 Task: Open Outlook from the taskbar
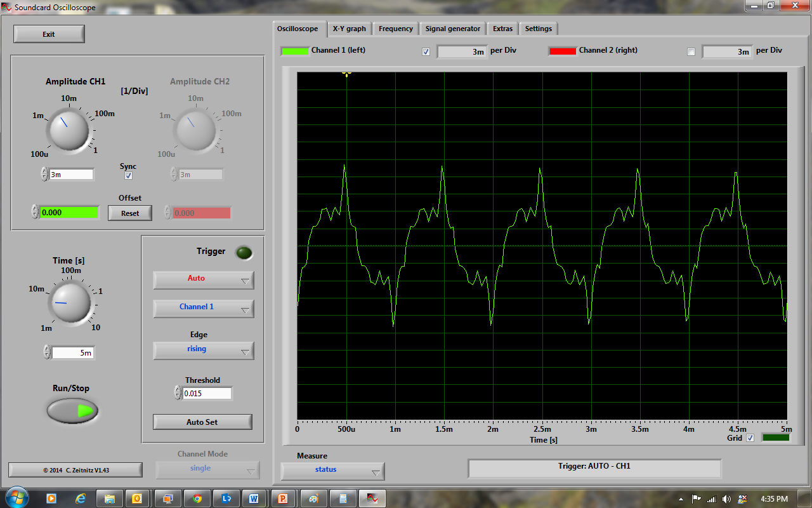(x=138, y=498)
